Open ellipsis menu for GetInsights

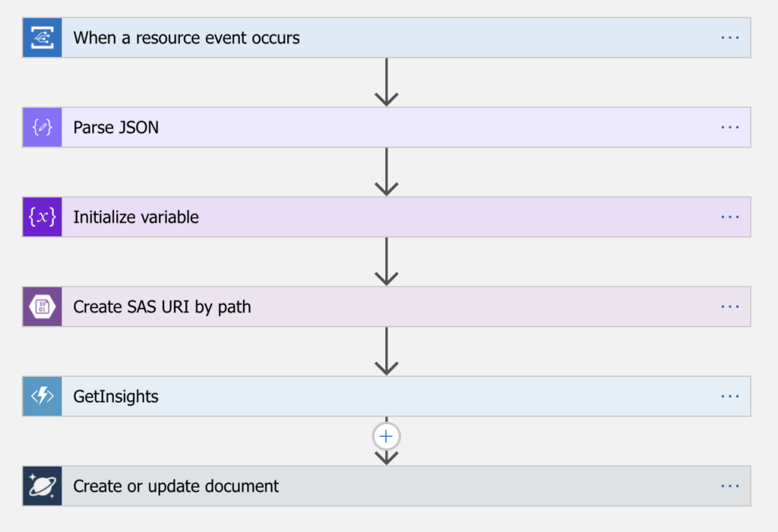730,396
